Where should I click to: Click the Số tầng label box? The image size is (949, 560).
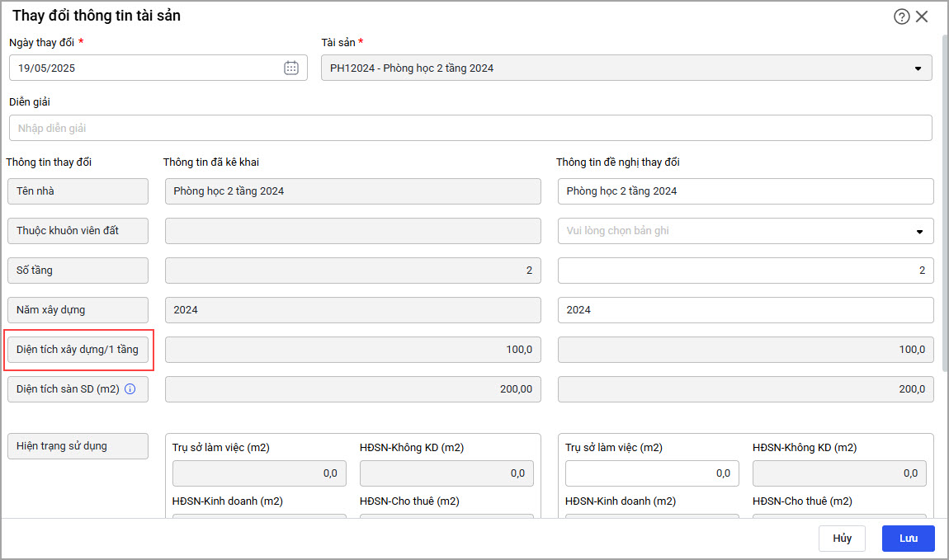[78, 271]
